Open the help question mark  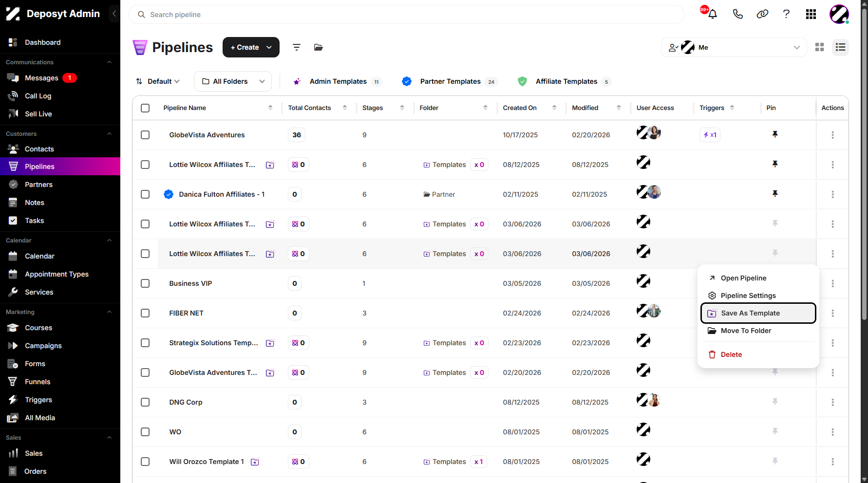click(x=786, y=14)
